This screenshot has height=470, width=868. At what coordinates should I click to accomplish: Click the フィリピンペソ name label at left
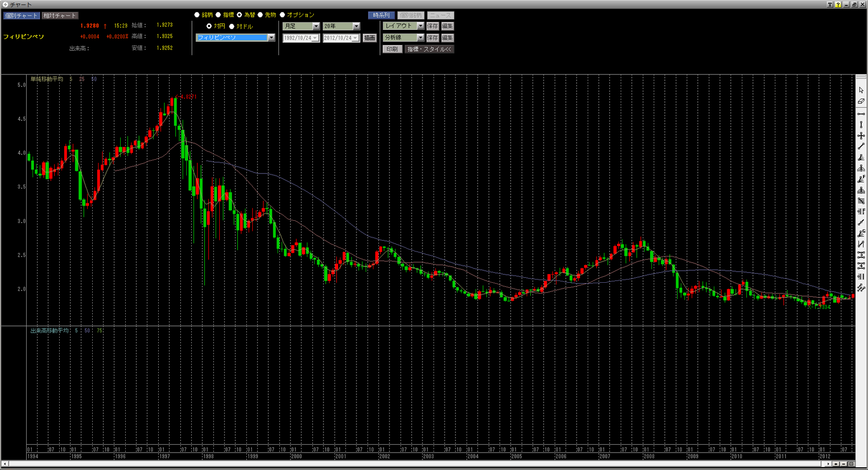click(23, 37)
